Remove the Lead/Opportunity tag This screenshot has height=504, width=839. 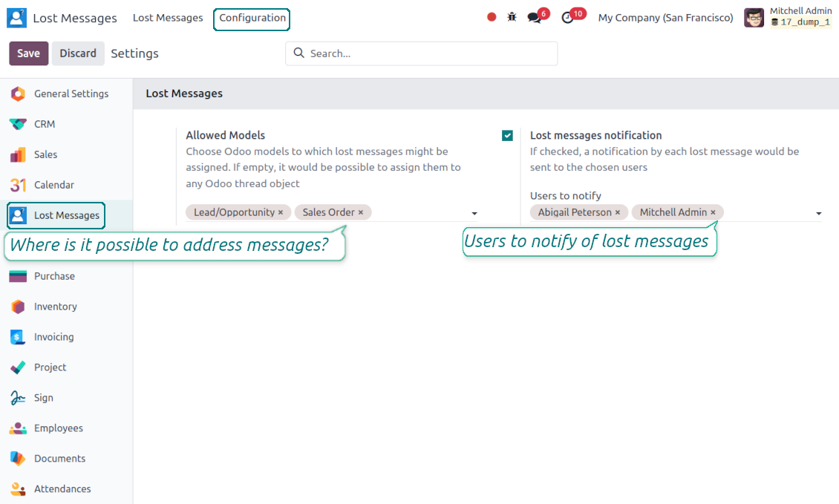pyautogui.click(x=281, y=213)
